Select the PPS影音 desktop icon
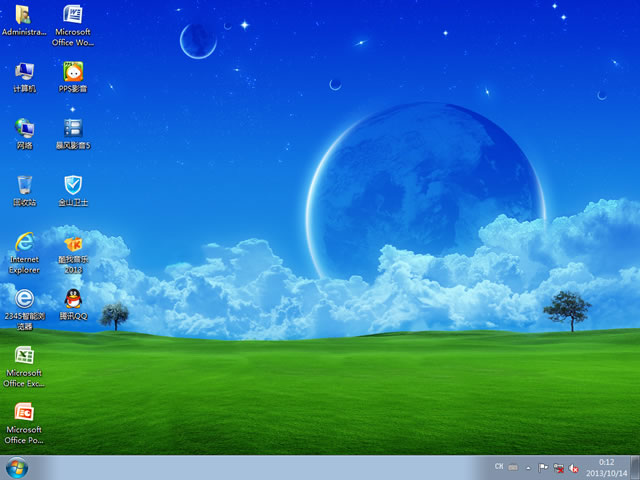The height and width of the screenshot is (480, 640). coord(73,72)
